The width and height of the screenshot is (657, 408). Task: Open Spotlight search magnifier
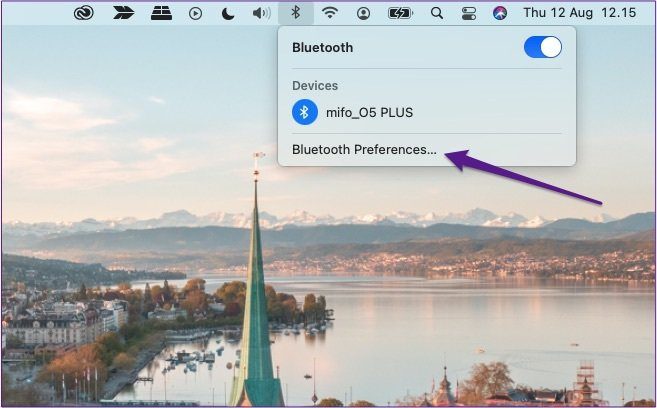click(x=437, y=13)
